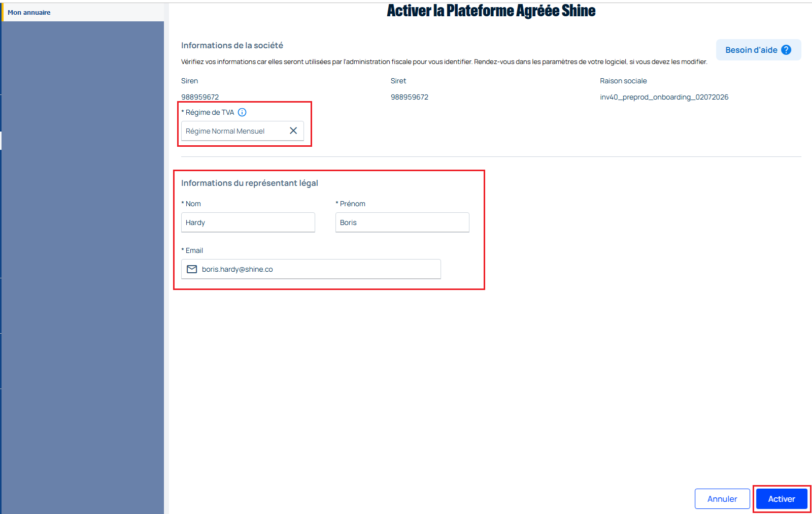
Task: Click the Vérifiez vos informations instruction text
Action: (444, 61)
